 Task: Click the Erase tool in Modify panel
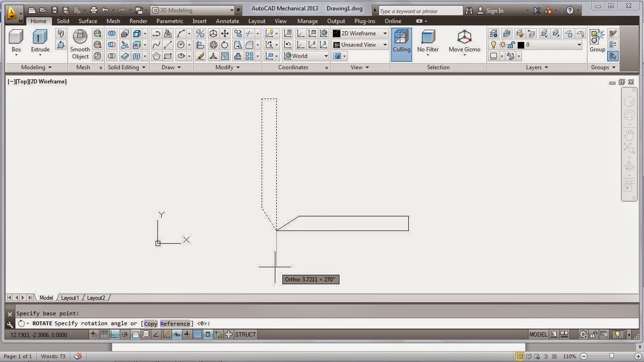(200, 56)
